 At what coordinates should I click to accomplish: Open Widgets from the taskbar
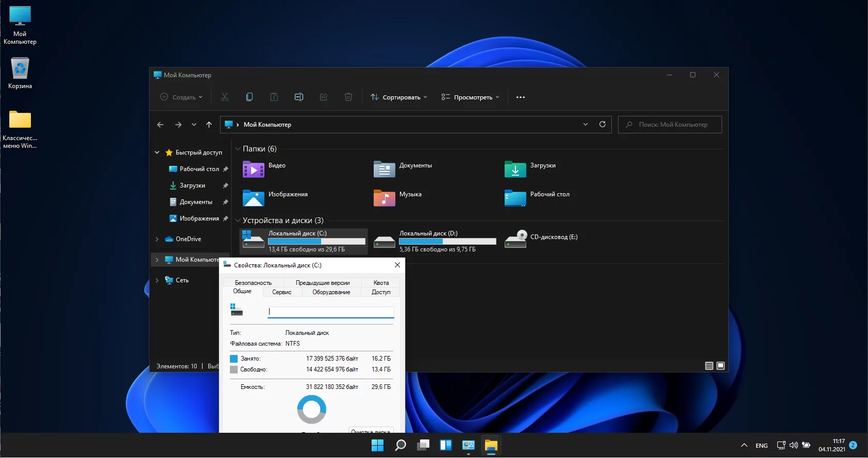445,445
